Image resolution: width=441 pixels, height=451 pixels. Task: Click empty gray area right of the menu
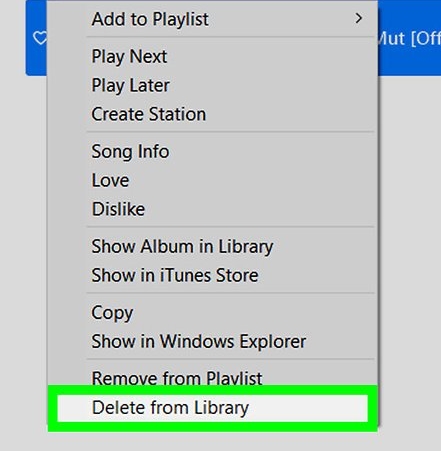pos(410,233)
